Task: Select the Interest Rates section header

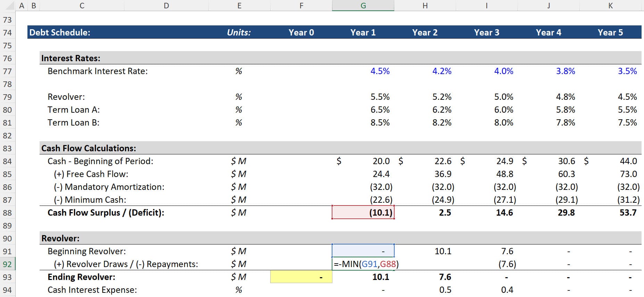Action: tap(71, 58)
